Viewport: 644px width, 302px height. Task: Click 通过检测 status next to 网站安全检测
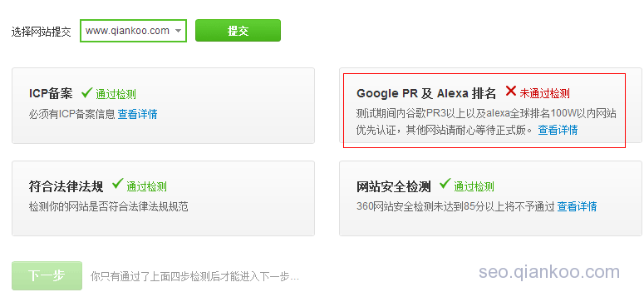tap(474, 187)
